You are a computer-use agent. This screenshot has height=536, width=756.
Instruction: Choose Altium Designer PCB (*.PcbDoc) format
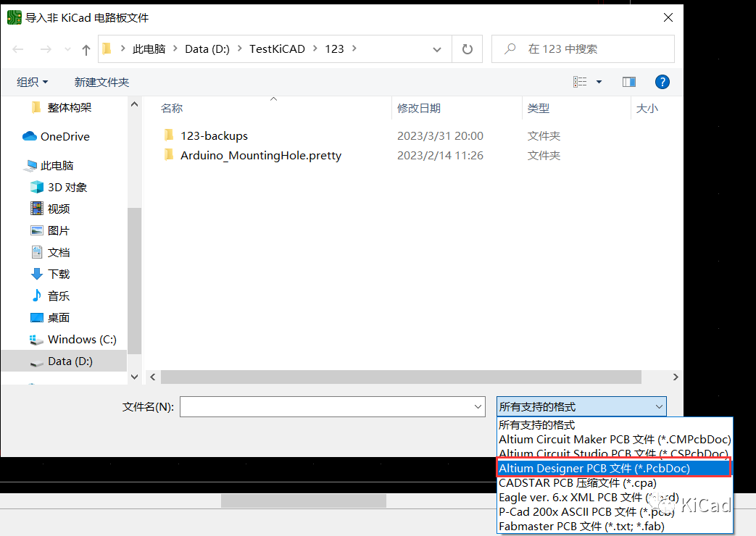point(615,469)
